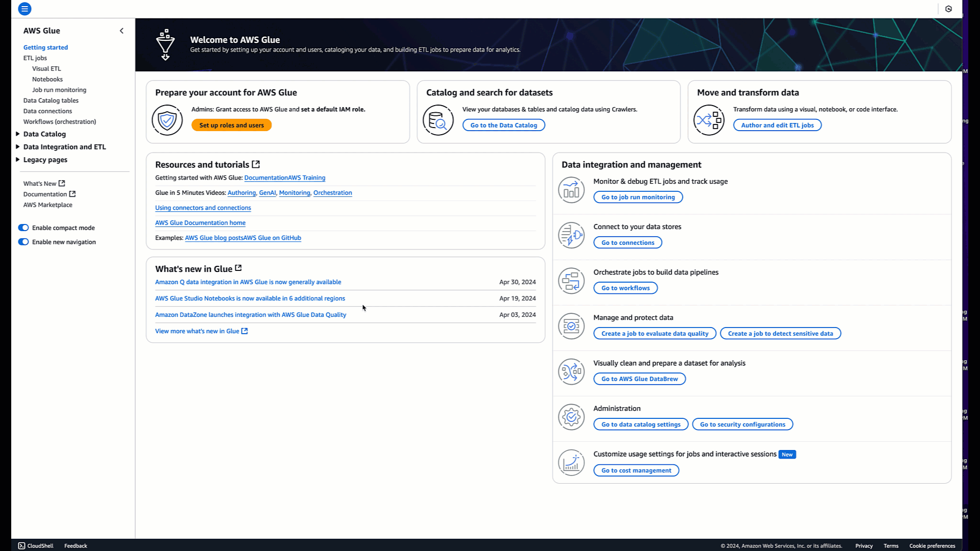Click the Data Catalog search icon
This screenshot has height=551, width=980.
tap(438, 120)
